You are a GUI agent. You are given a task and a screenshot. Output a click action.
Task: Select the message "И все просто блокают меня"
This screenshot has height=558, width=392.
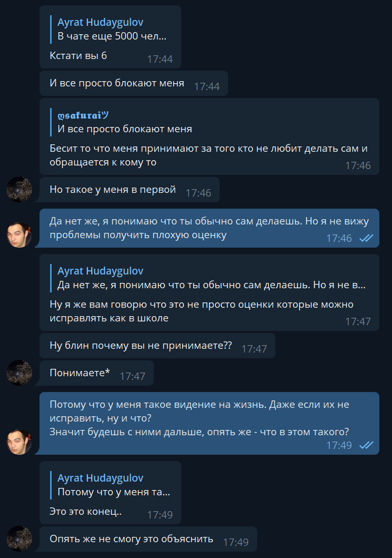click(x=134, y=83)
